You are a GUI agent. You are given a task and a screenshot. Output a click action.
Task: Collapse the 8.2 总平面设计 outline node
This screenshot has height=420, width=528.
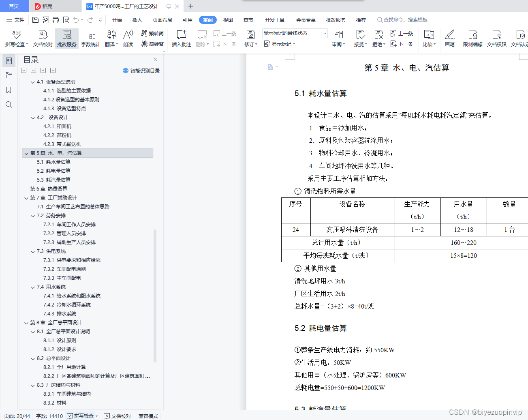click(33, 358)
